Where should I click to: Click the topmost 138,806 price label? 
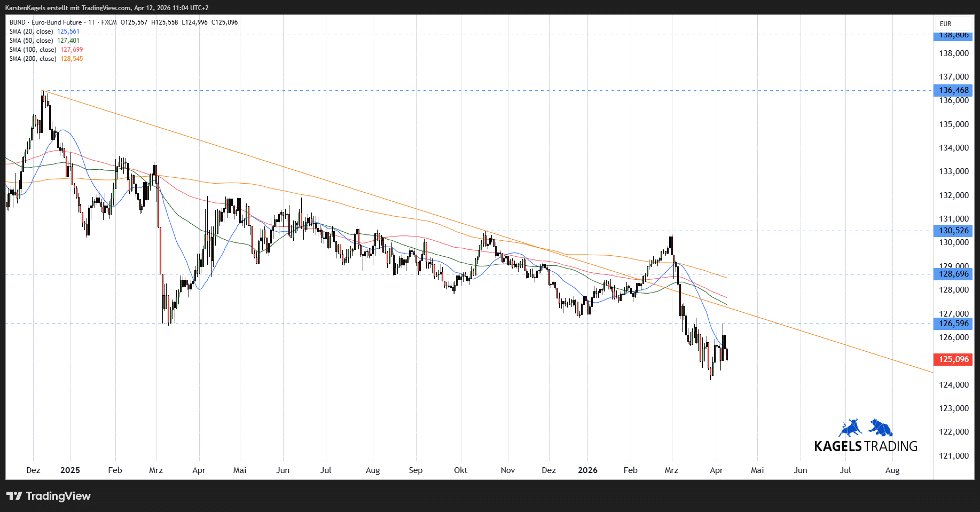(953, 36)
